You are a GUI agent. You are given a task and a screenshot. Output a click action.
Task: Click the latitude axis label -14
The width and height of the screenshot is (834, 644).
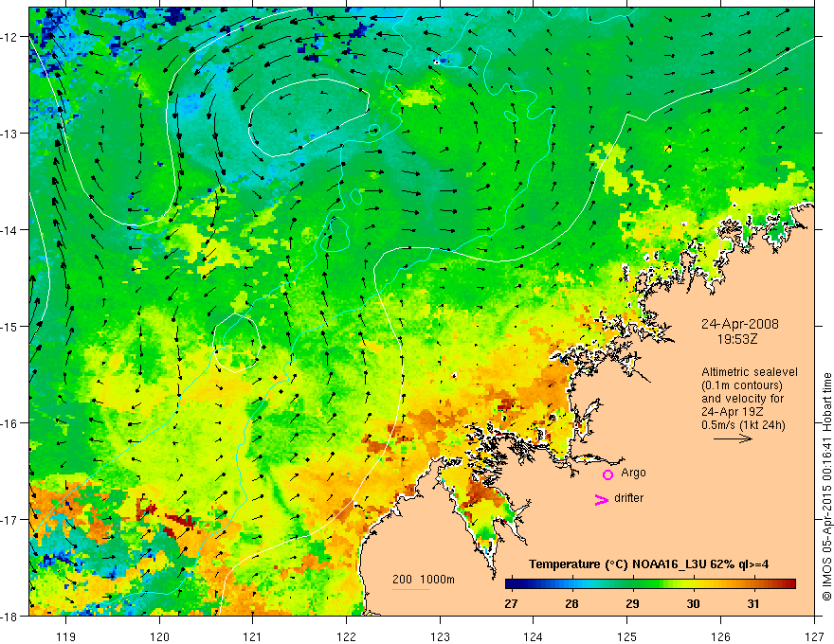tap(9, 229)
